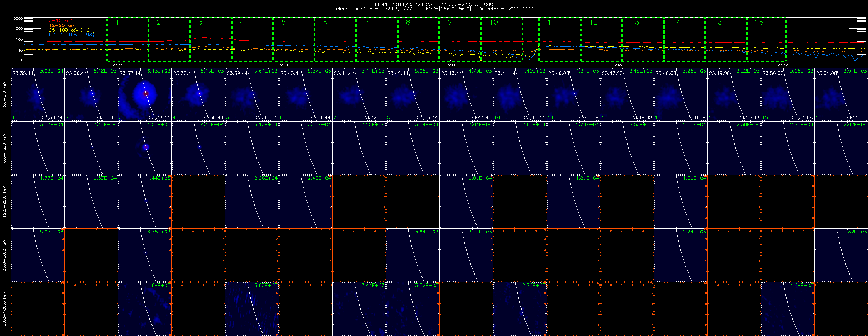The height and width of the screenshot is (336, 868).
Task: Select the 25–50 keV image with peak 5.05E+03
Action: click(x=38, y=255)
